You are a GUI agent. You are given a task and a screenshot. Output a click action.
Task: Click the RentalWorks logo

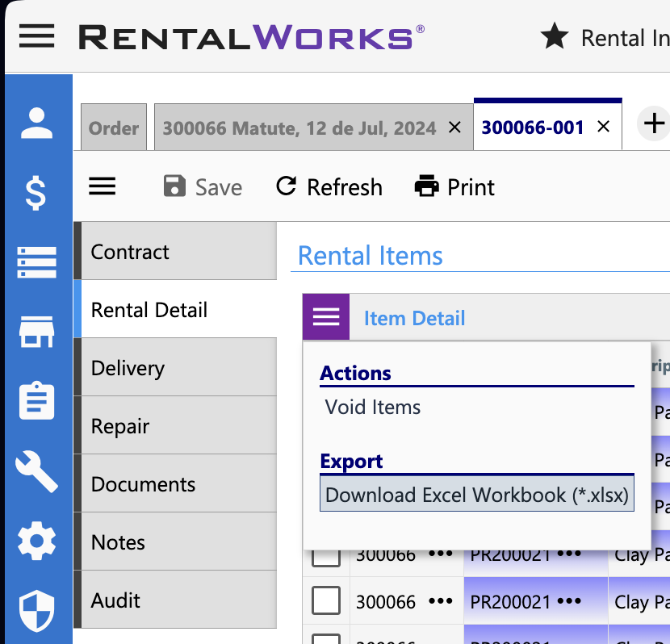tap(252, 37)
